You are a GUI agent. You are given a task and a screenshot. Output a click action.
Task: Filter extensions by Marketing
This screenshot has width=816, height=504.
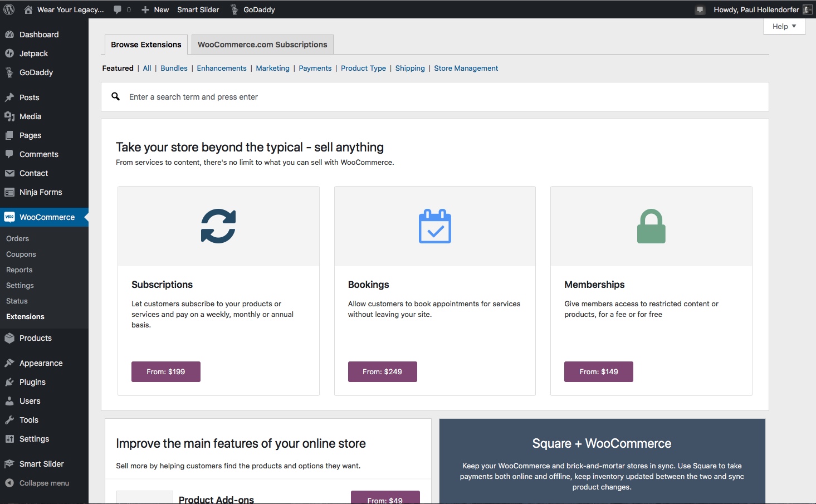[x=273, y=68]
